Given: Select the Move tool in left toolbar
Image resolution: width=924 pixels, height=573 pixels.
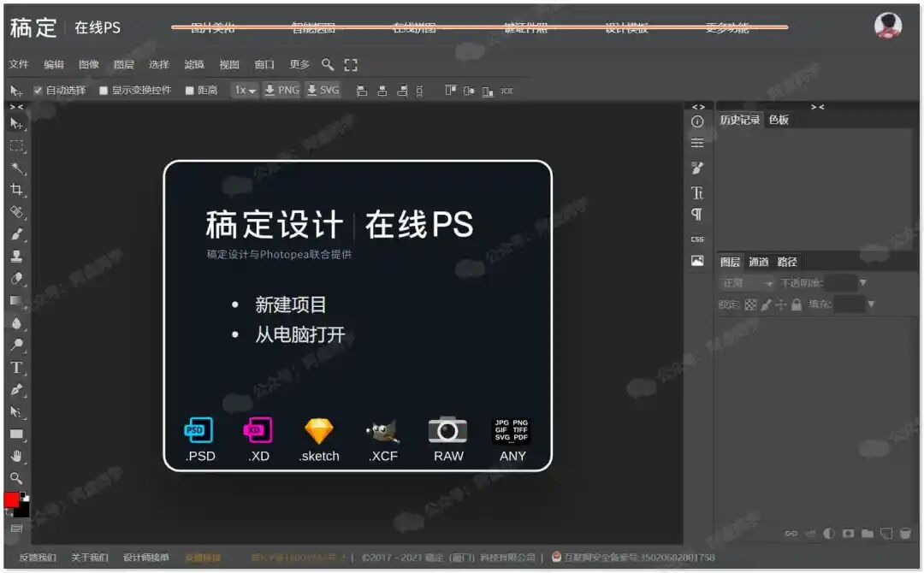Looking at the screenshot, I should click(16, 124).
